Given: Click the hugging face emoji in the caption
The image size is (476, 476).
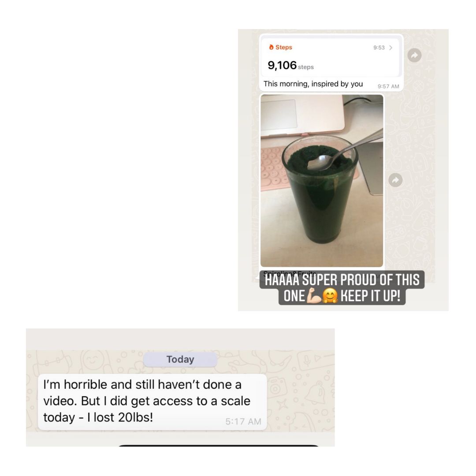Looking at the screenshot, I should tap(330, 296).
